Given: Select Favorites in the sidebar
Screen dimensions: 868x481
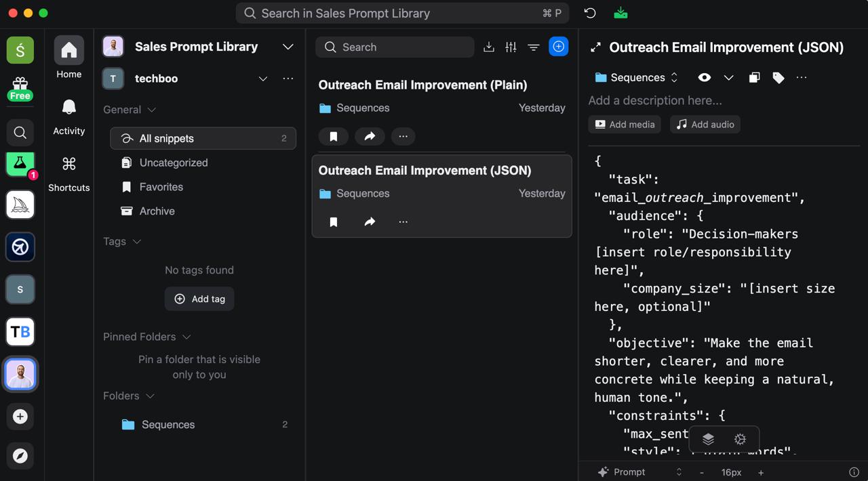Looking at the screenshot, I should [161, 187].
